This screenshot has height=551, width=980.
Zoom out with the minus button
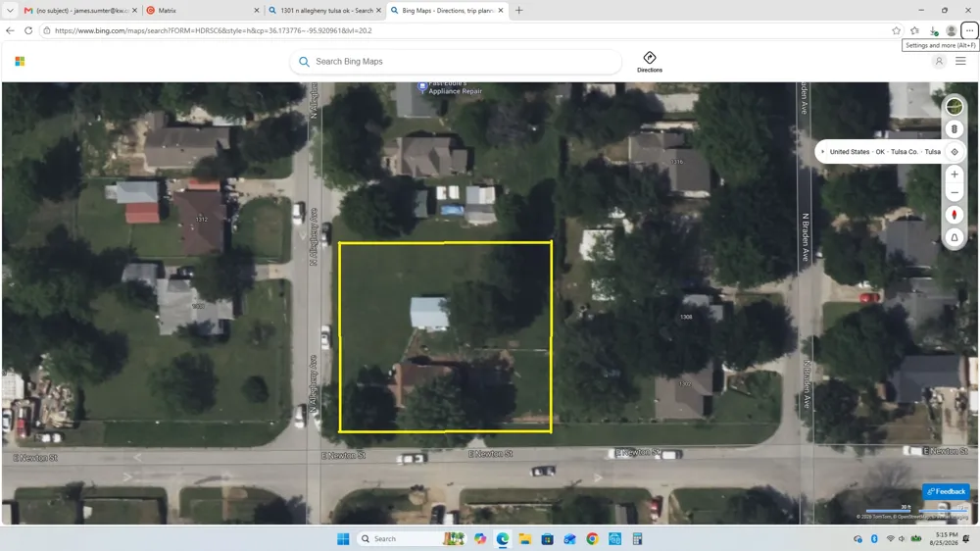point(955,193)
